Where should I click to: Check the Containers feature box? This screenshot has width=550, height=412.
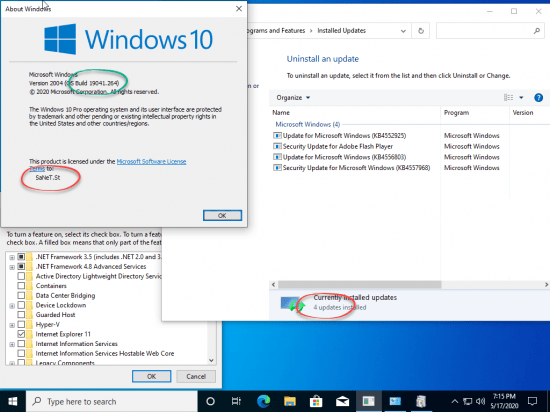click(21, 286)
